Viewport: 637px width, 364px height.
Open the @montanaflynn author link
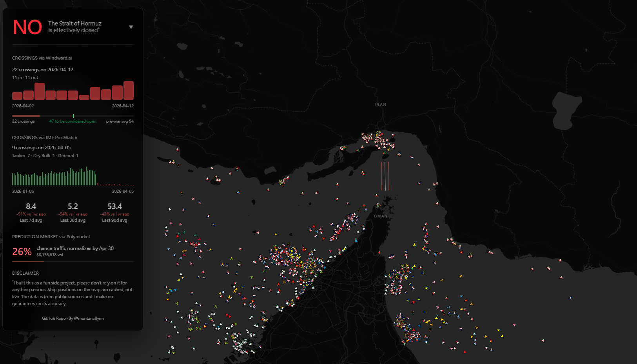[89, 318]
